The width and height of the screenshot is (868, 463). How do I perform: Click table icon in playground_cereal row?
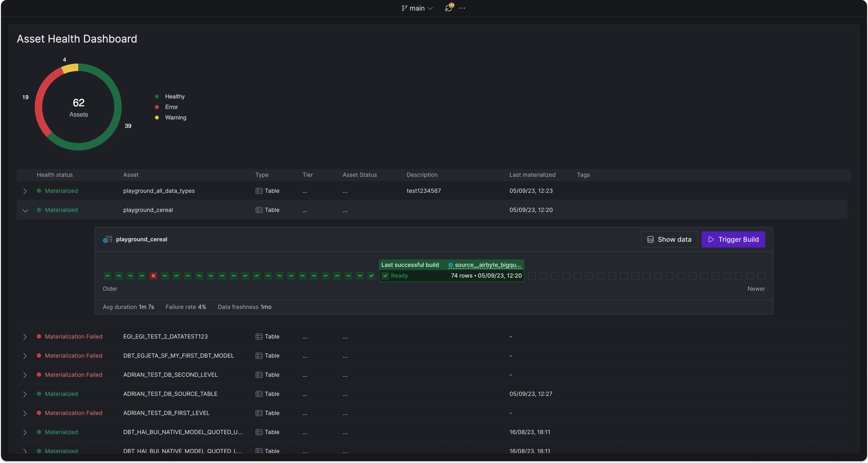click(x=259, y=210)
